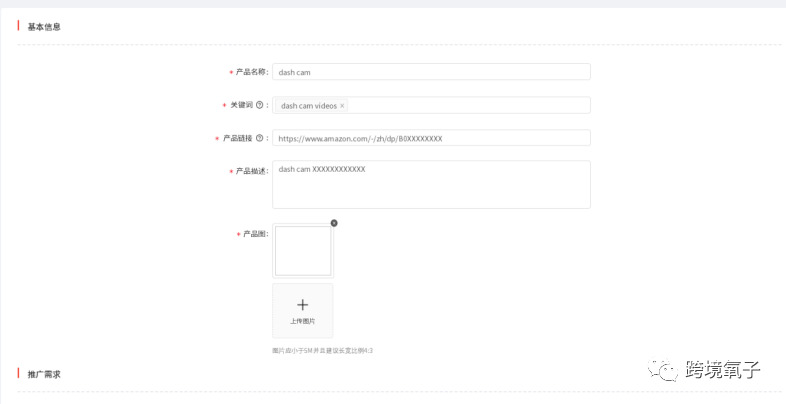The height and width of the screenshot is (404, 786).
Task: Open help tooltip next to 产品链接
Action: pyautogui.click(x=259, y=138)
